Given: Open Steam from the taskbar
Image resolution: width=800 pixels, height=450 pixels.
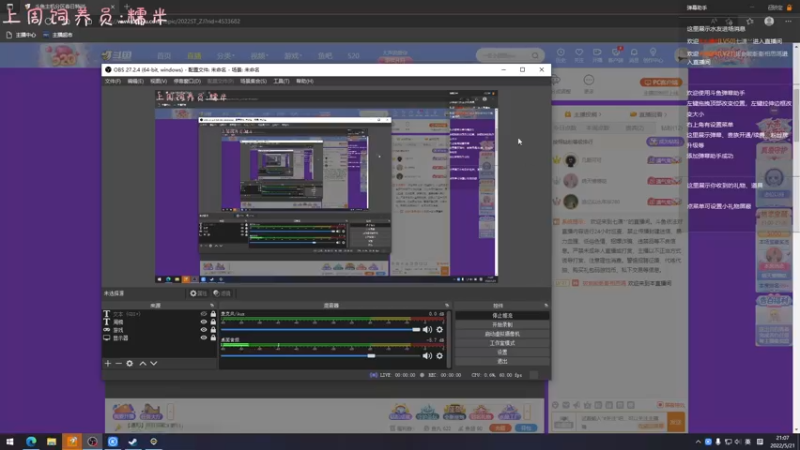Looking at the screenshot, I should [x=133, y=442].
